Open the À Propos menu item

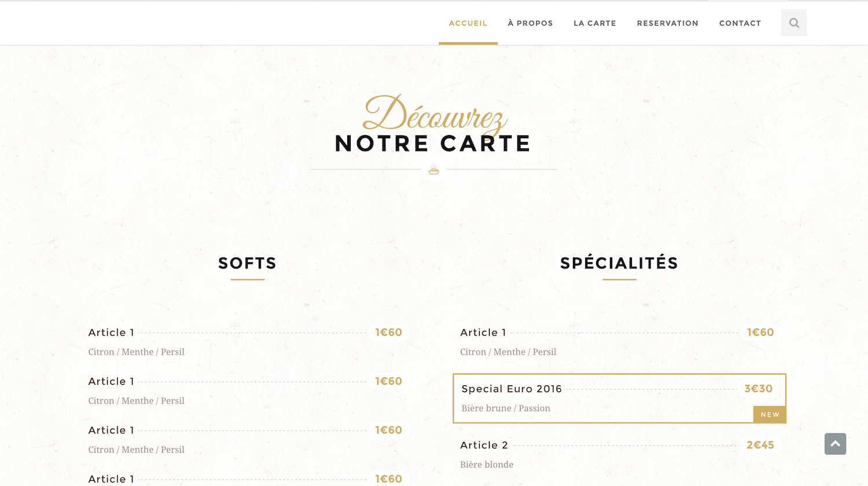[x=530, y=23]
